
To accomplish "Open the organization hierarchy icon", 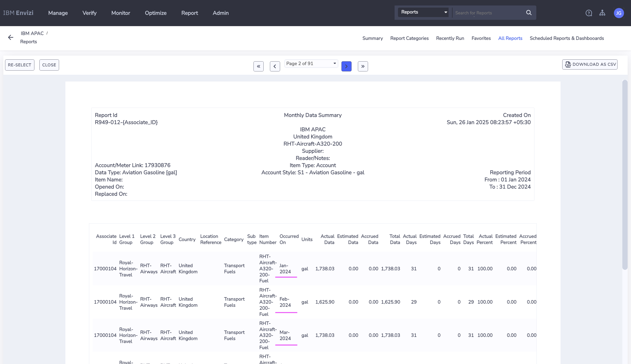I will 602,13.
